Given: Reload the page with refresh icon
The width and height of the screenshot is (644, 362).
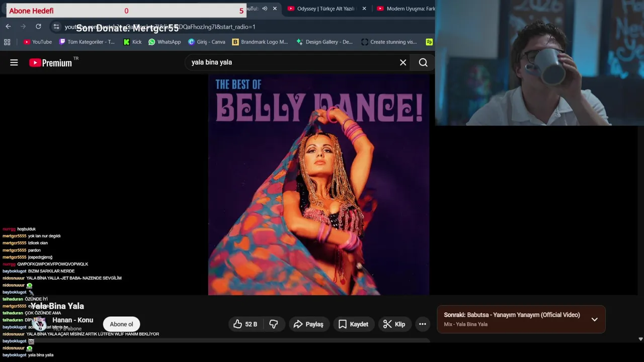Looking at the screenshot, I should click(x=38, y=27).
